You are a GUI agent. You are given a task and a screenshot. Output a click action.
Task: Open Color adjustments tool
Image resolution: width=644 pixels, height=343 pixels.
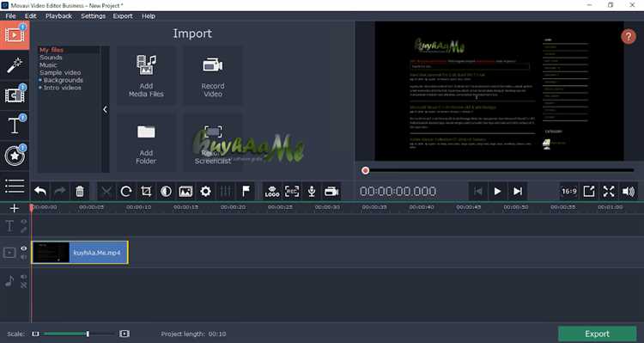(166, 191)
